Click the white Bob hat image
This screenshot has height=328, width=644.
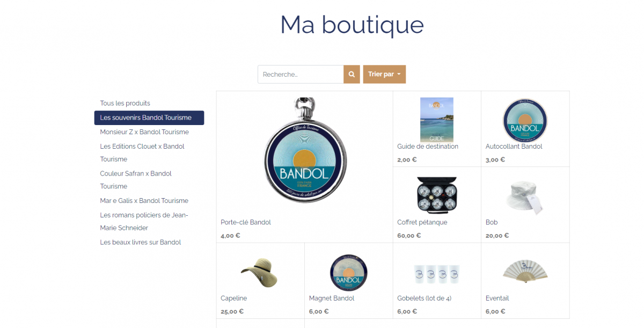525,195
